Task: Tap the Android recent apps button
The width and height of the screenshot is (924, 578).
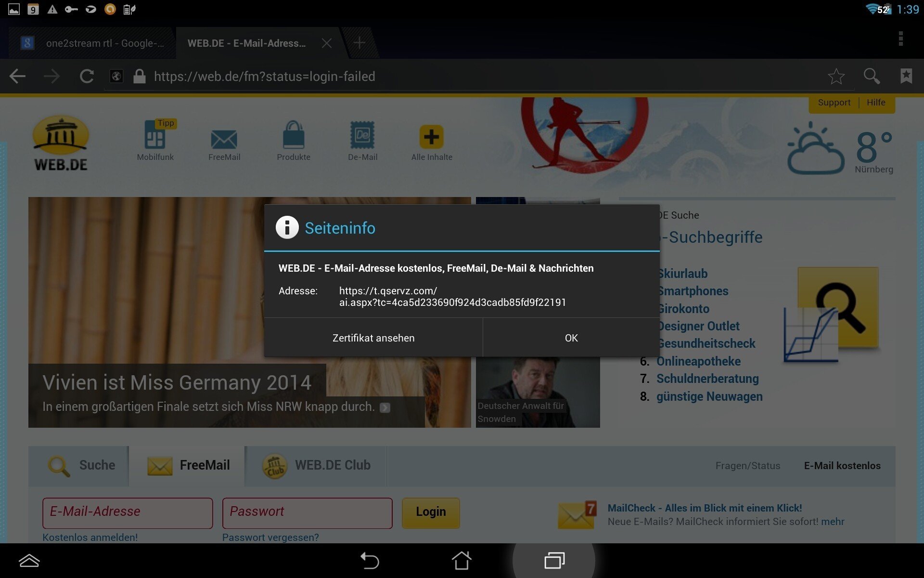Action: pyautogui.click(x=554, y=560)
